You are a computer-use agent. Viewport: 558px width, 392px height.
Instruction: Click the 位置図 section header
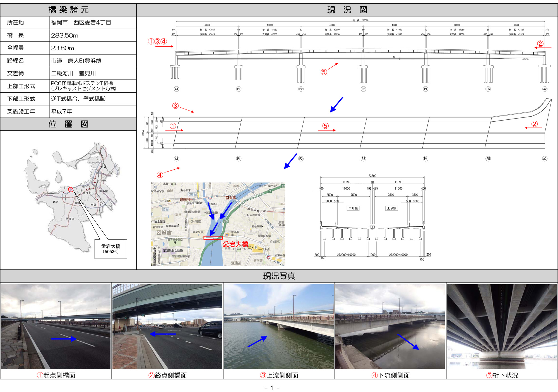pyautogui.click(x=68, y=124)
